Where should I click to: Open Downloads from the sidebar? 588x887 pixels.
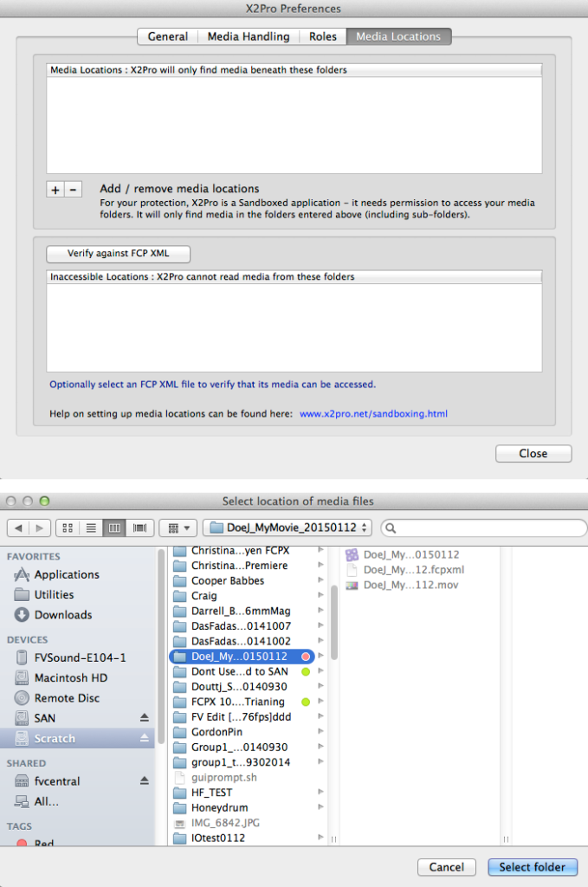tap(62, 615)
